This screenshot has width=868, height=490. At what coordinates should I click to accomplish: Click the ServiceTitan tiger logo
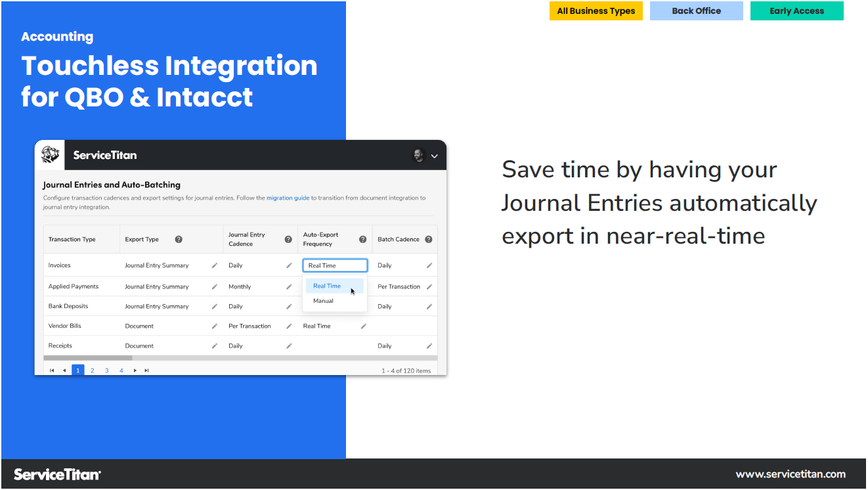click(x=50, y=155)
